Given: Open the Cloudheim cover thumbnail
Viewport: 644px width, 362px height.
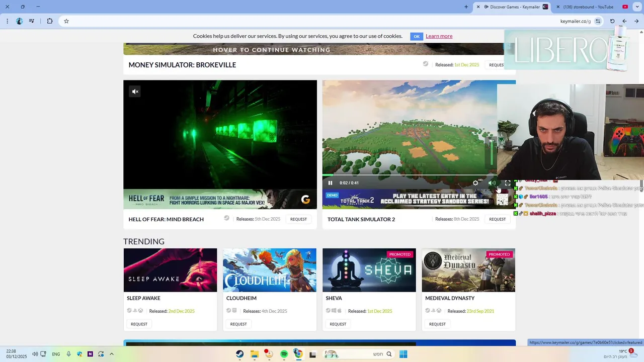Looking at the screenshot, I should pos(270,270).
